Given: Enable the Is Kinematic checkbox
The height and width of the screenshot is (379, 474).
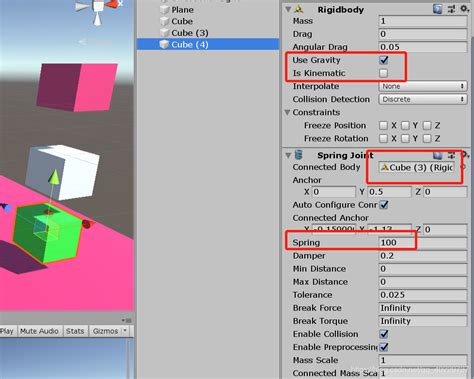Looking at the screenshot, I should pos(384,73).
